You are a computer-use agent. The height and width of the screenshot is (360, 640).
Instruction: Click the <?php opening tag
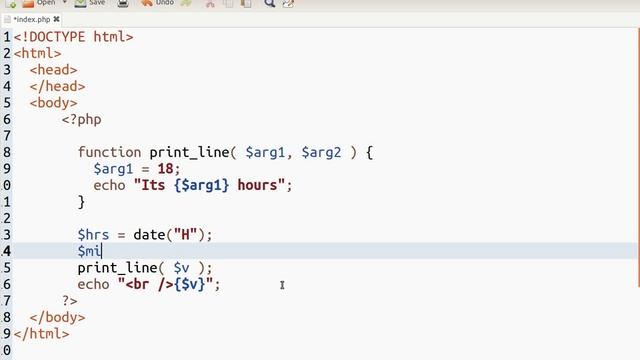tap(81, 120)
